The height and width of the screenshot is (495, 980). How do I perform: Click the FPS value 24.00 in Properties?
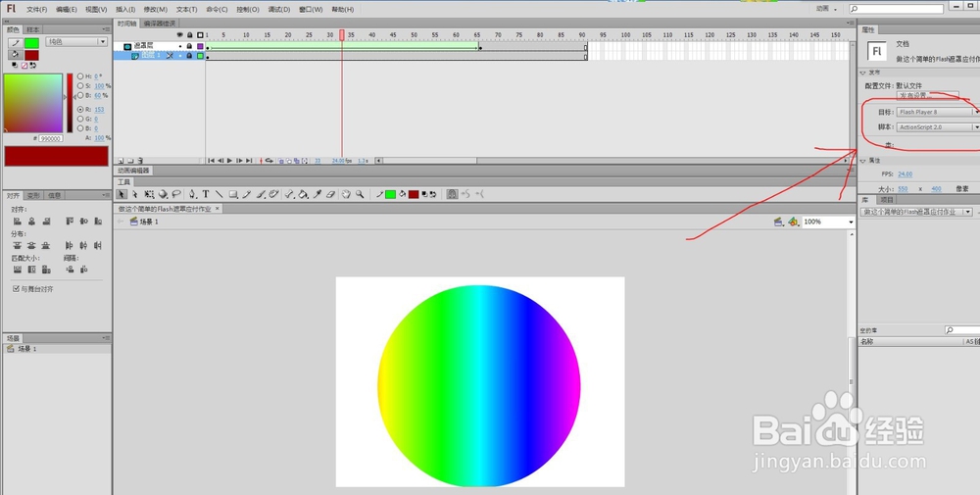coord(905,174)
